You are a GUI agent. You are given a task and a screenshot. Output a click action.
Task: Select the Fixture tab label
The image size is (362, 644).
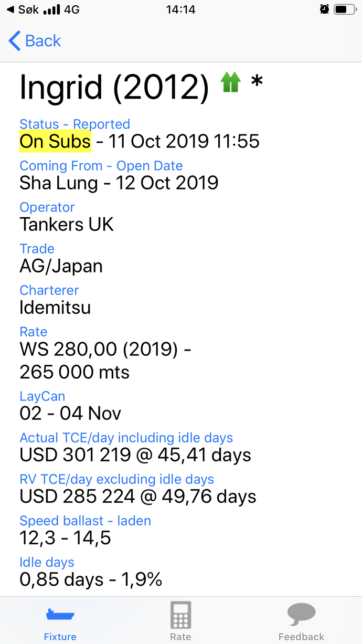tap(60, 637)
